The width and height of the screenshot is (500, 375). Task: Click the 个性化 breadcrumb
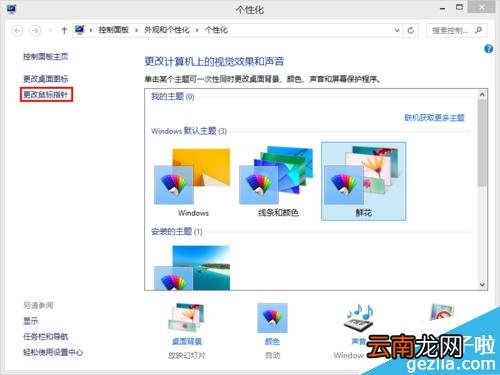click(216, 30)
